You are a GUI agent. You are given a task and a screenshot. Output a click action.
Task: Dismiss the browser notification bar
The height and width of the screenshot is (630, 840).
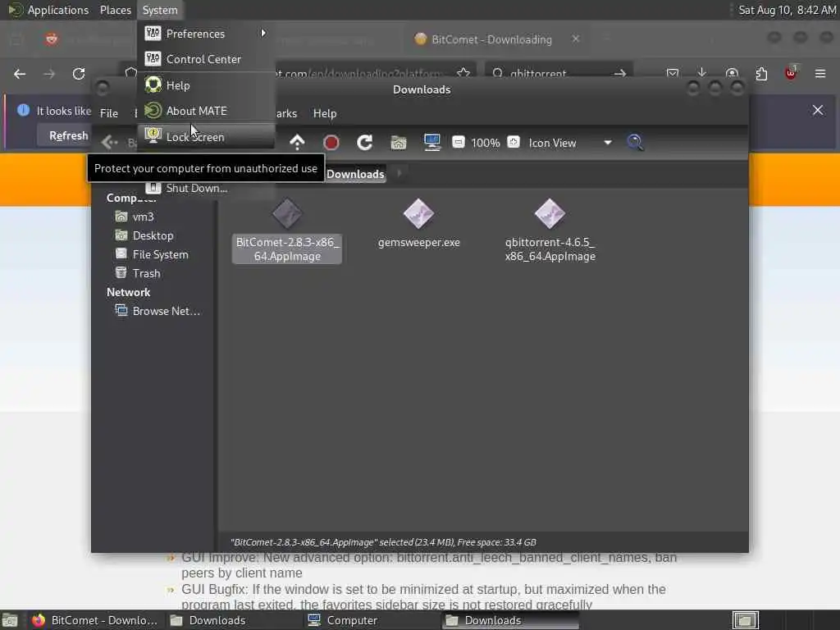[818, 111]
